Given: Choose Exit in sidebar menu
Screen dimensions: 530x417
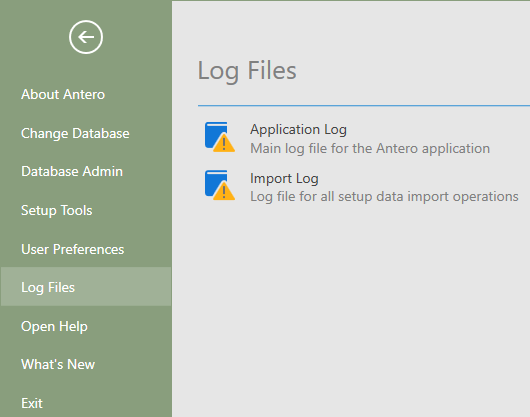Looking at the screenshot, I should point(32,403).
